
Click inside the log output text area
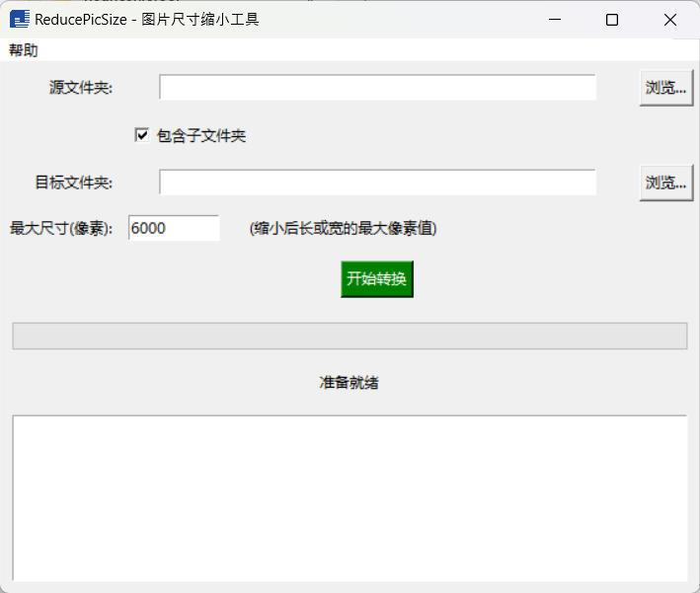point(350,498)
